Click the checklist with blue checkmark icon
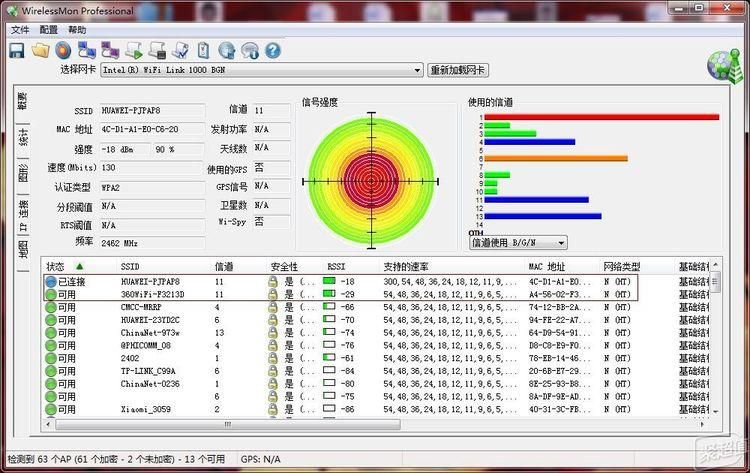This screenshot has width=750, height=473. 181,50
